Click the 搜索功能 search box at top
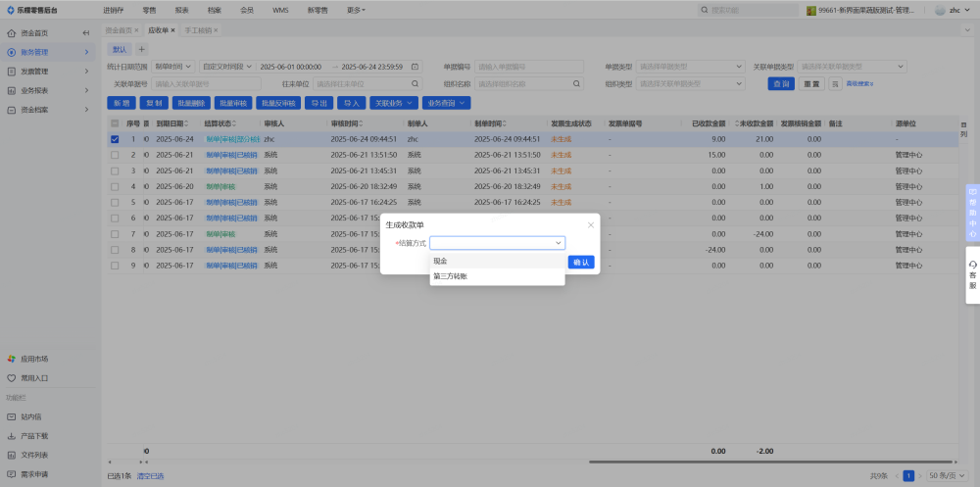 [747, 10]
